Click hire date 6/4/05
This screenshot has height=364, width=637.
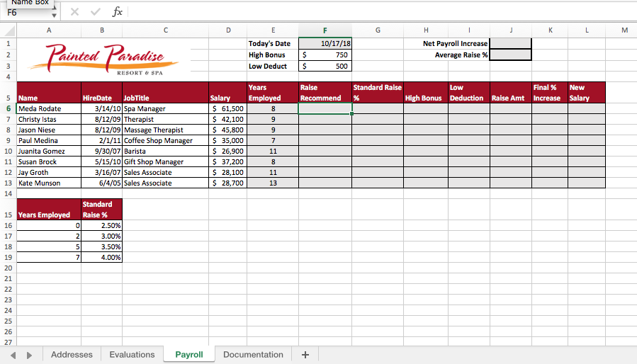pos(101,183)
